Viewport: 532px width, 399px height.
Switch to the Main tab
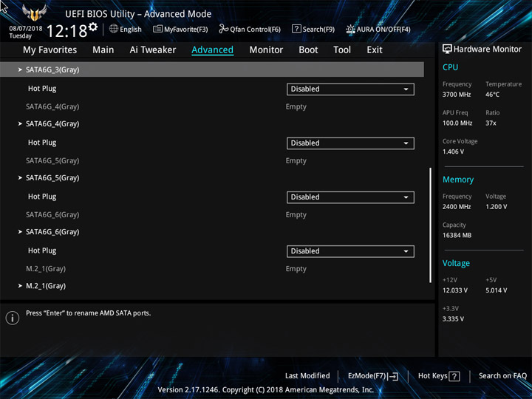coord(103,50)
